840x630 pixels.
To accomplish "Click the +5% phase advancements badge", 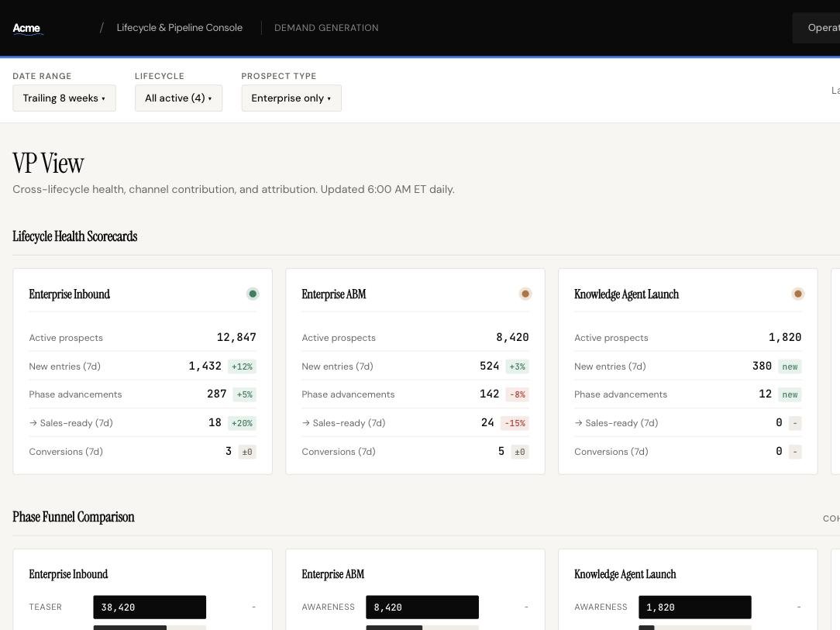I will click(x=245, y=394).
